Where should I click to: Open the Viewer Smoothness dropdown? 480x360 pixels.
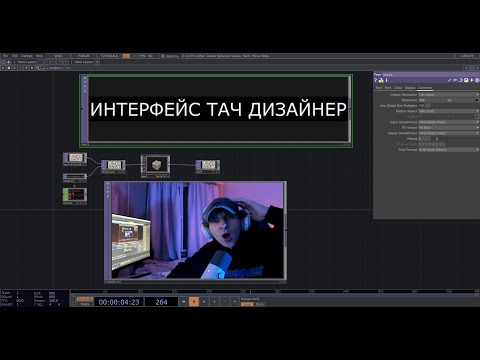point(449,133)
